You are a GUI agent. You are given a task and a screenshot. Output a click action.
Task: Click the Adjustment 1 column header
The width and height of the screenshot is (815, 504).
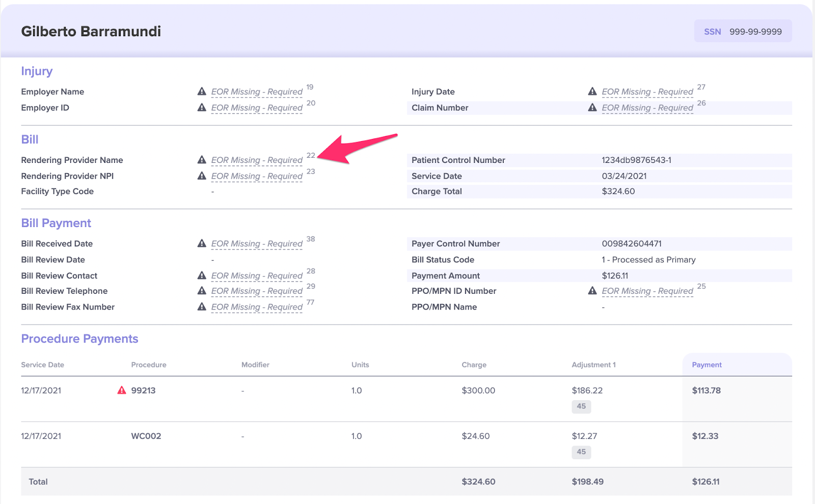pos(593,365)
